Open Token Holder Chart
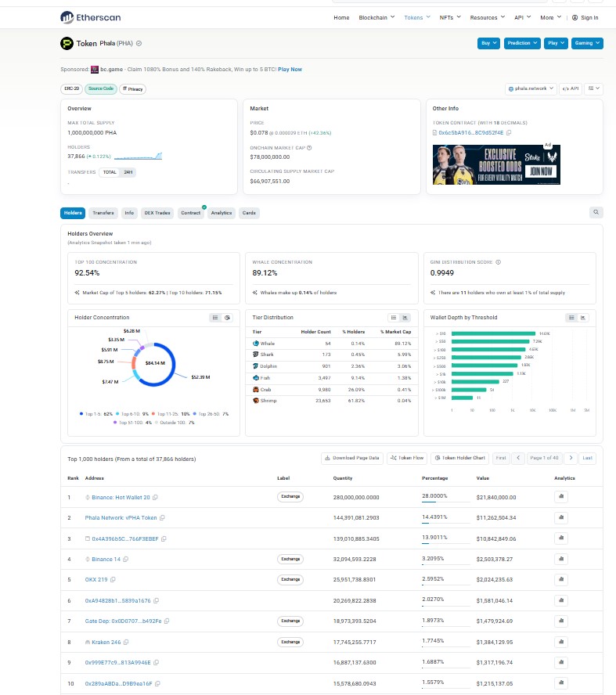The height and width of the screenshot is (695, 616). pos(460,458)
